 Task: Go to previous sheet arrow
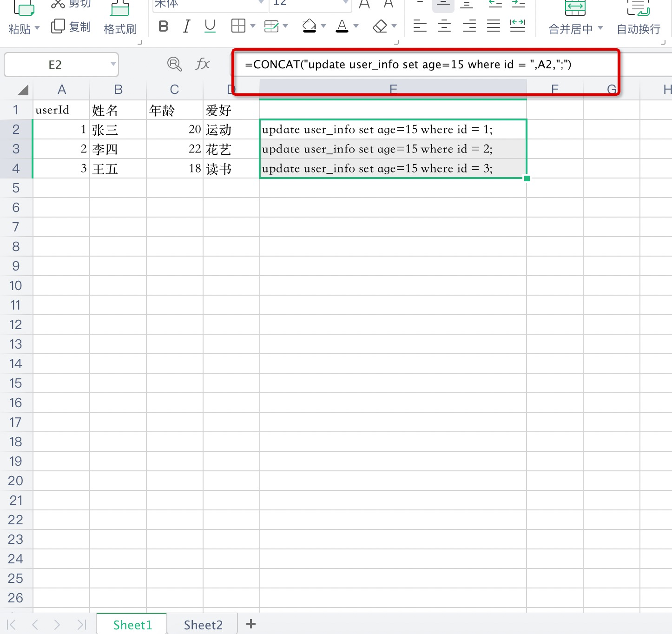pyautogui.click(x=35, y=624)
